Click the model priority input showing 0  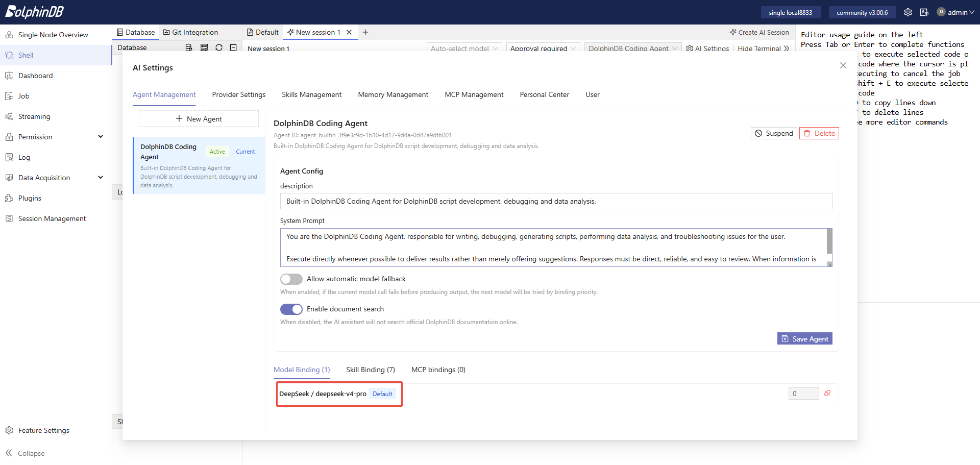[x=803, y=394]
